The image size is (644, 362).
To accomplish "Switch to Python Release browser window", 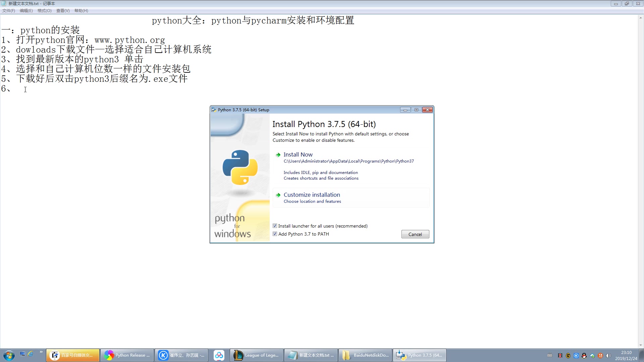I will click(x=127, y=355).
